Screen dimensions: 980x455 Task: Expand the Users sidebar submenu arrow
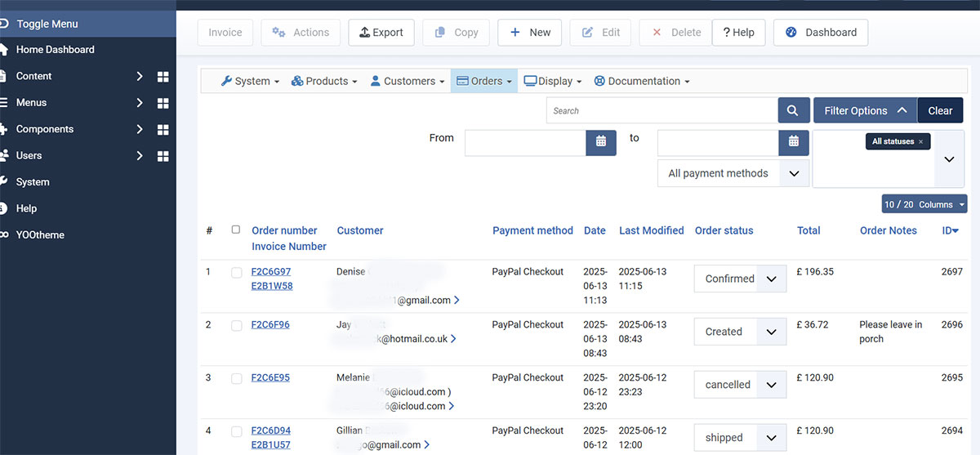pyautogui.click(x=140, y=156)
